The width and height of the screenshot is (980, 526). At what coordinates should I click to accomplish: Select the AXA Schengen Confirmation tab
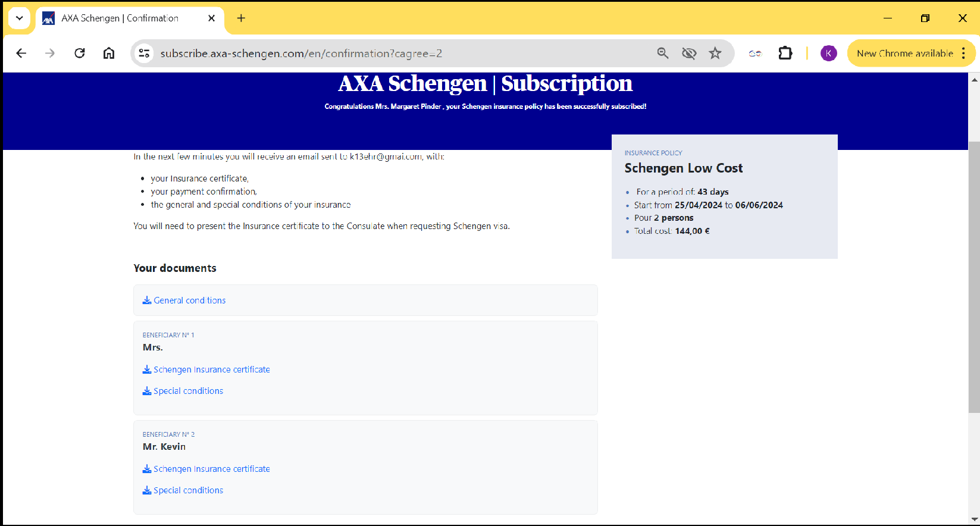click(x=119, y=18)
